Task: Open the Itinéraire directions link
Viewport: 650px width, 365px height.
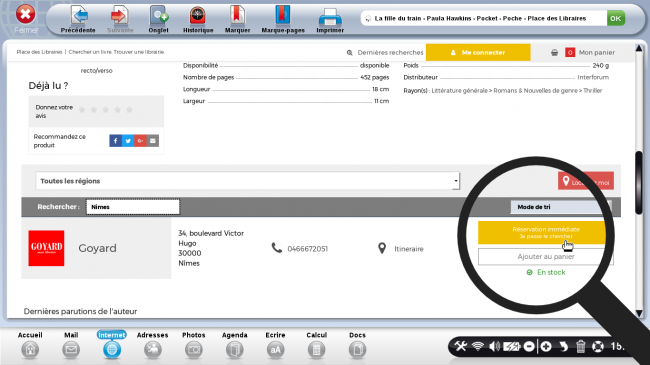Action: (409, 249)
